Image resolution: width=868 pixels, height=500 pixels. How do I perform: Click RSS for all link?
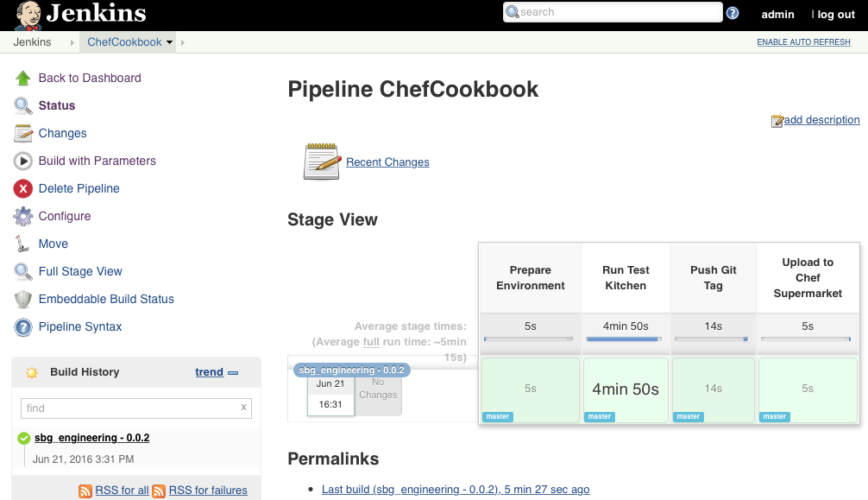[122, 491]
